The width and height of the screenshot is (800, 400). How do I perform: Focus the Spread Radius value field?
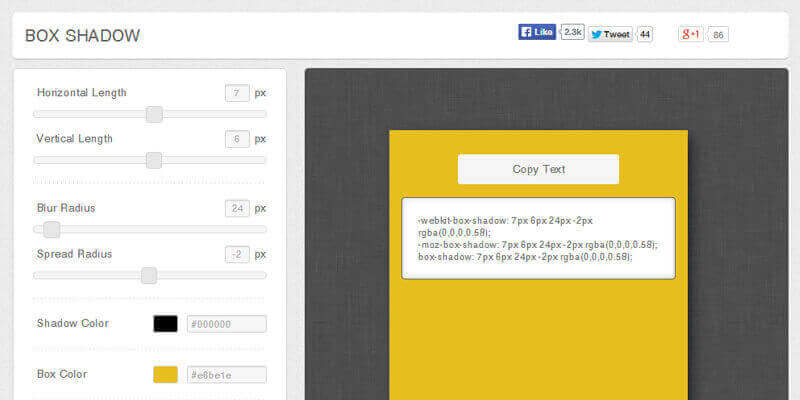point(237,254)
